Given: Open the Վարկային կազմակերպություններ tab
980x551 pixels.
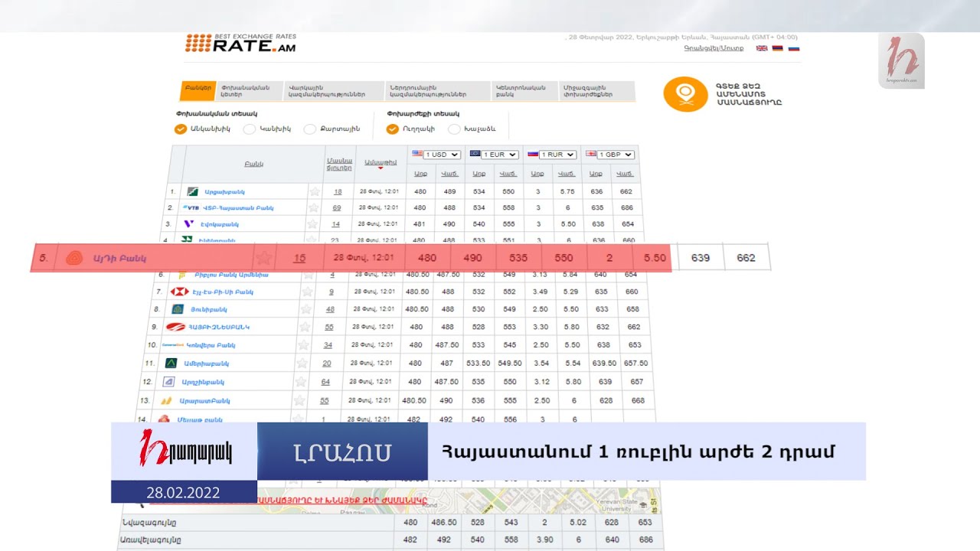Looking at the screenshot, I should click(334, 91).
